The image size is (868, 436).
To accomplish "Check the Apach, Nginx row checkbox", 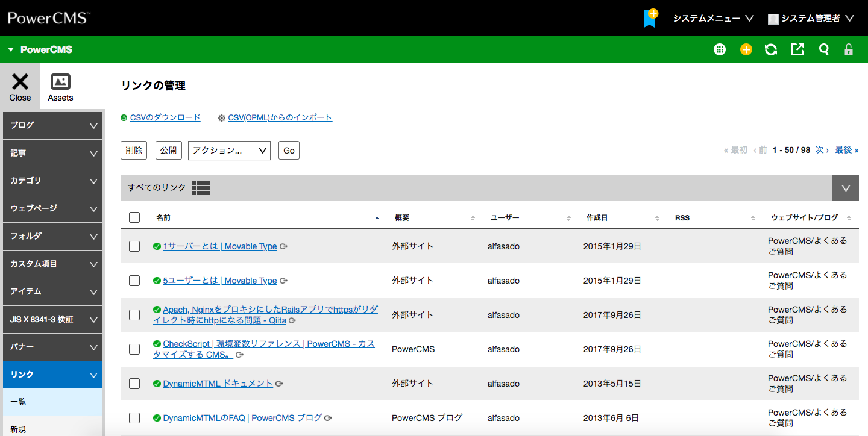I will pyautogui.click(x=134, y=315).
